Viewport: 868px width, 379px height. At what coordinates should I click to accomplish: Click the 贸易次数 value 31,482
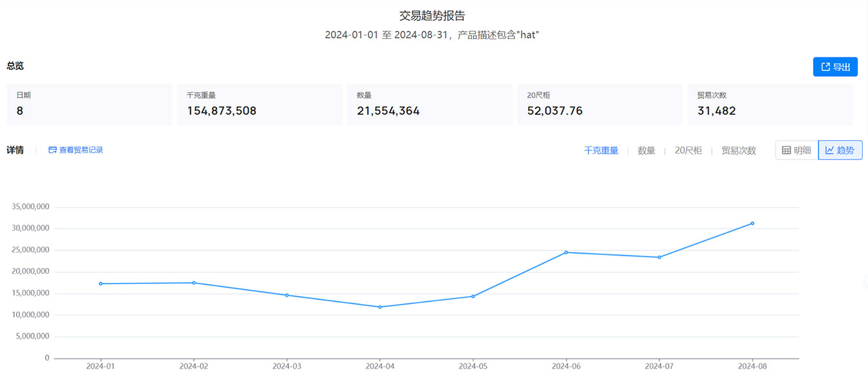point(717,111)
